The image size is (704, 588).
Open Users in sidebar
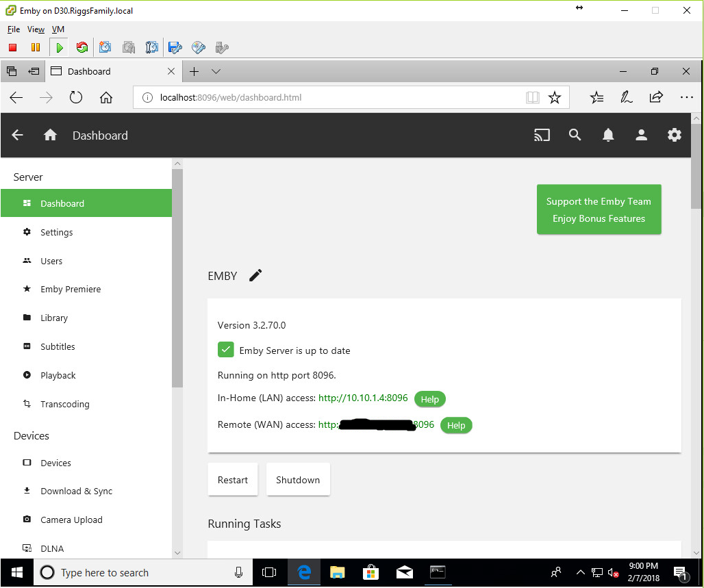[x=86, y=261]
